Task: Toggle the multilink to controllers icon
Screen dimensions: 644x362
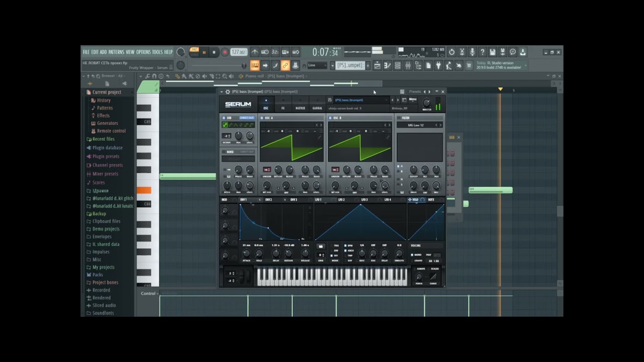Action: (285, 65)
